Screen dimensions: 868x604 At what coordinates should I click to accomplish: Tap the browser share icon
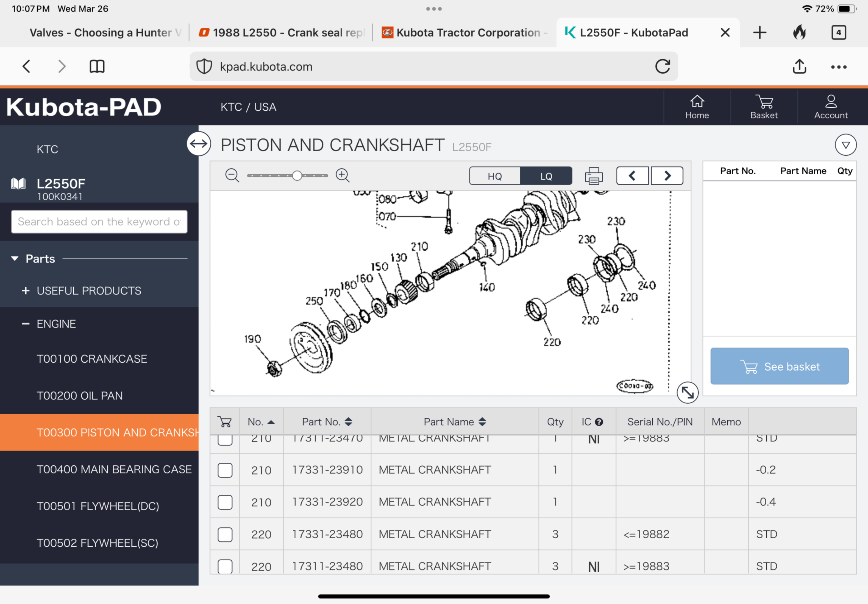tap(799, 66)
